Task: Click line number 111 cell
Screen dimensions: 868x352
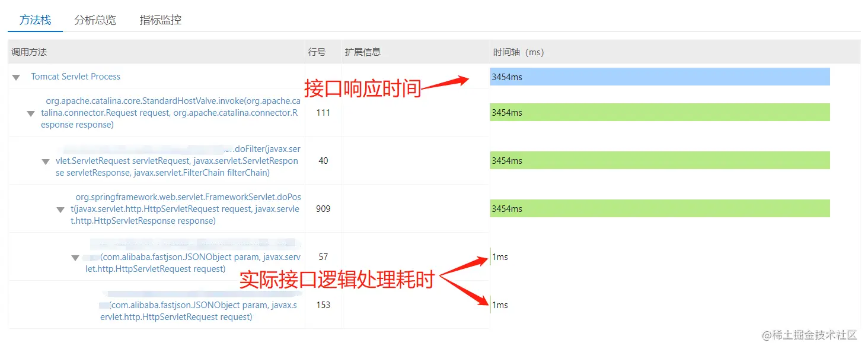Action: click(323, 113)
